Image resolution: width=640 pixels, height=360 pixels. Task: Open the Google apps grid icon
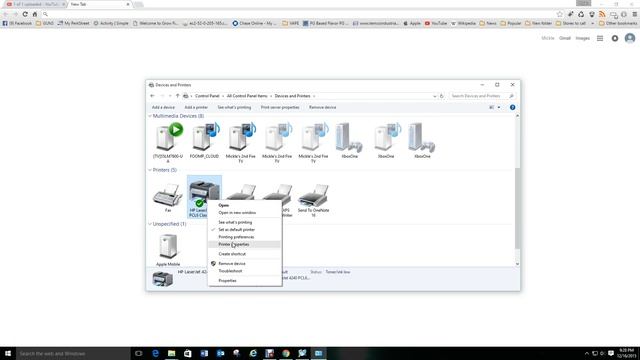(x=600, y=38)
